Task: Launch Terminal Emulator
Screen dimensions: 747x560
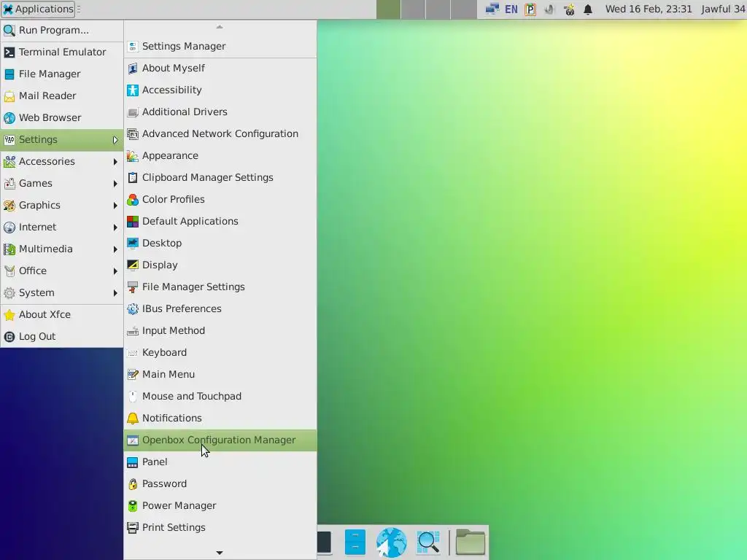Action: click(x=62, y=52)
